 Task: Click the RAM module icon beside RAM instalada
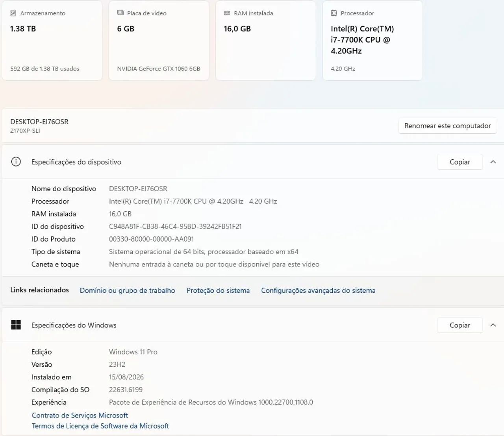[x=227, y=13]
